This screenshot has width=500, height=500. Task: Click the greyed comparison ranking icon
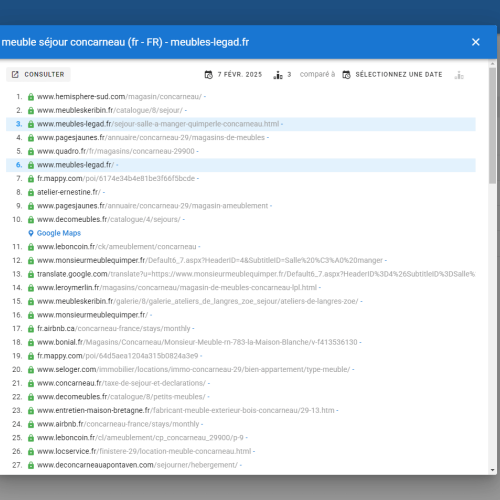tap(459, 75)
